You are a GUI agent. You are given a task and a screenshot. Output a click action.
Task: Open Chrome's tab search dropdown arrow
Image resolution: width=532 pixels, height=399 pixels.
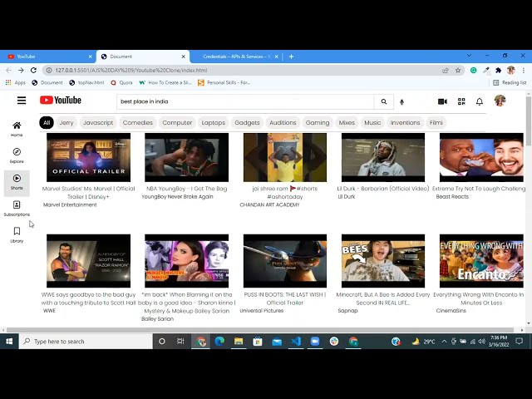point(469,56)
